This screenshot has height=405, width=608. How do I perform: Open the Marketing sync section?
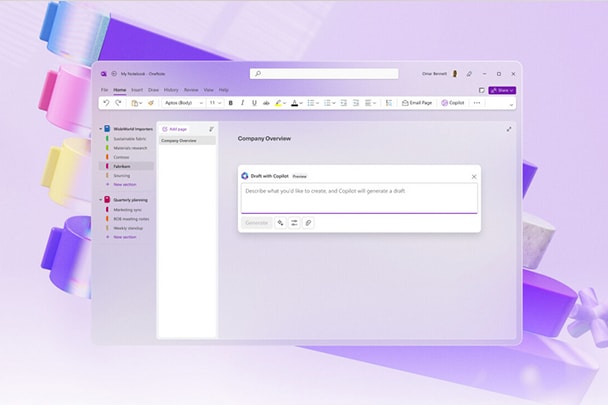127,209
